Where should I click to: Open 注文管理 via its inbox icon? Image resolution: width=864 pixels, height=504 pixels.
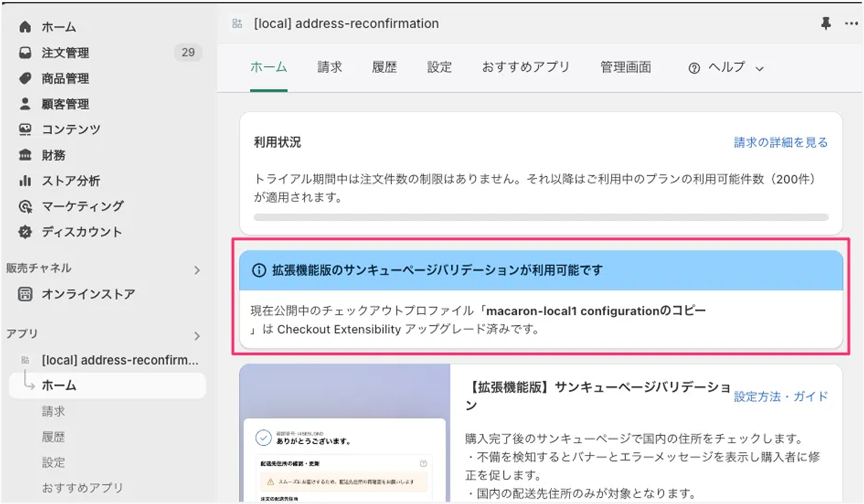tap(25, 53)
